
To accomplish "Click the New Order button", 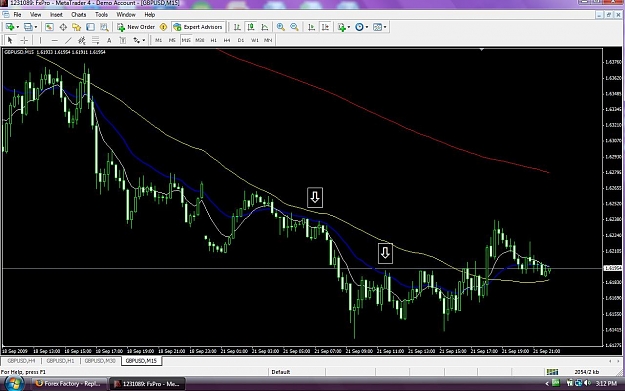I will [136, 27].
